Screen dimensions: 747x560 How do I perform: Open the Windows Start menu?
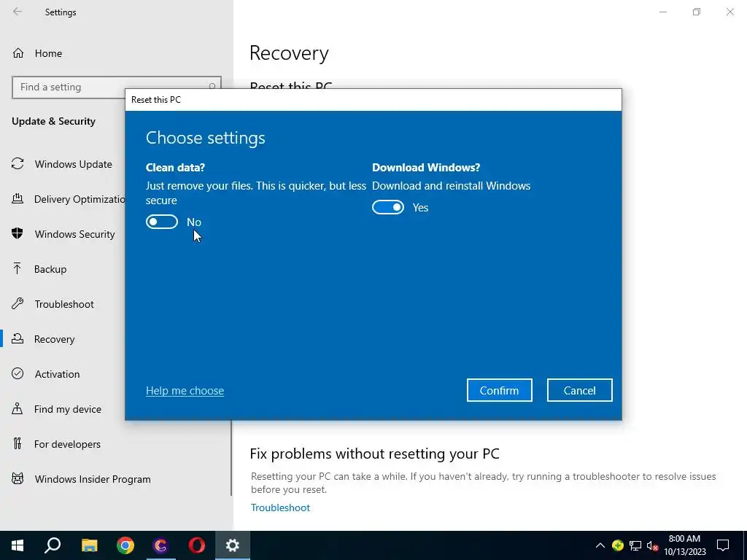[x=18, y=545]
